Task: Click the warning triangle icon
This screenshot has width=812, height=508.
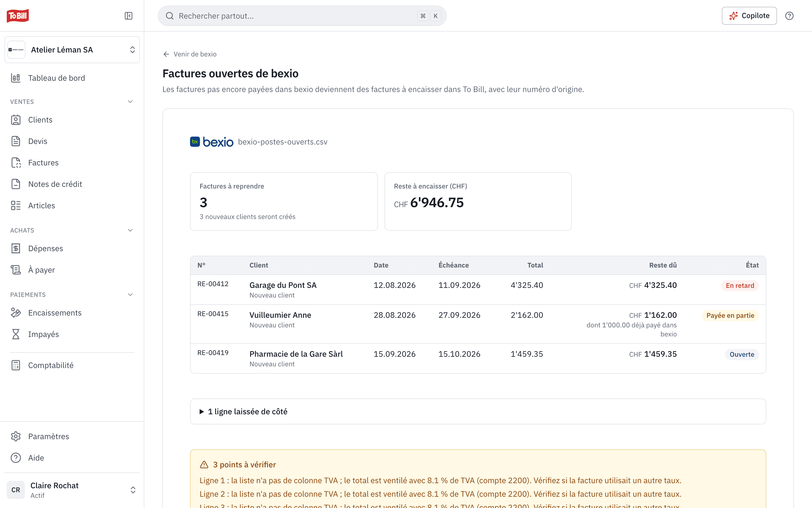Action: coord(204,465)
